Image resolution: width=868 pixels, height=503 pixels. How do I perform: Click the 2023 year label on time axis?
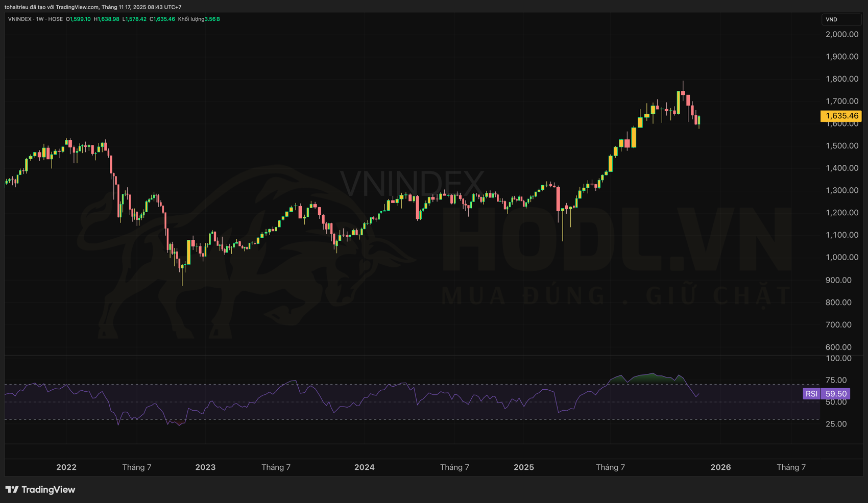205,467
